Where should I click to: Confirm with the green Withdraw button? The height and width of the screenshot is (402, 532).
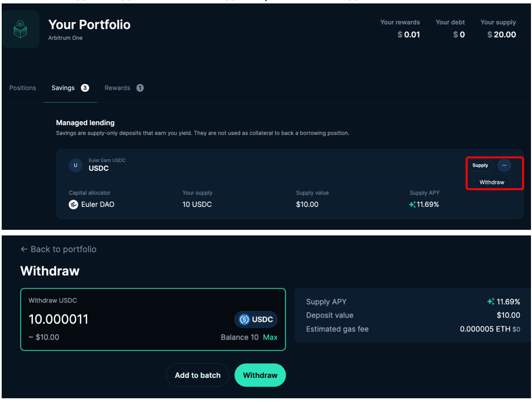pyautogui.click(x=260, y=375)
